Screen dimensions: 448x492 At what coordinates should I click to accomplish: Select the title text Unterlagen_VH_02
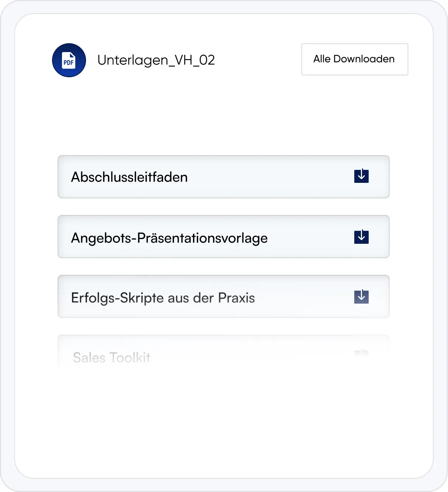click(x=156, y=60)
